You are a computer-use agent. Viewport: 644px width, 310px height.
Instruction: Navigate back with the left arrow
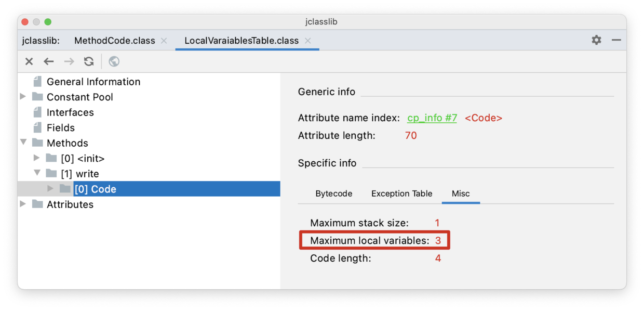pos(49,61)
